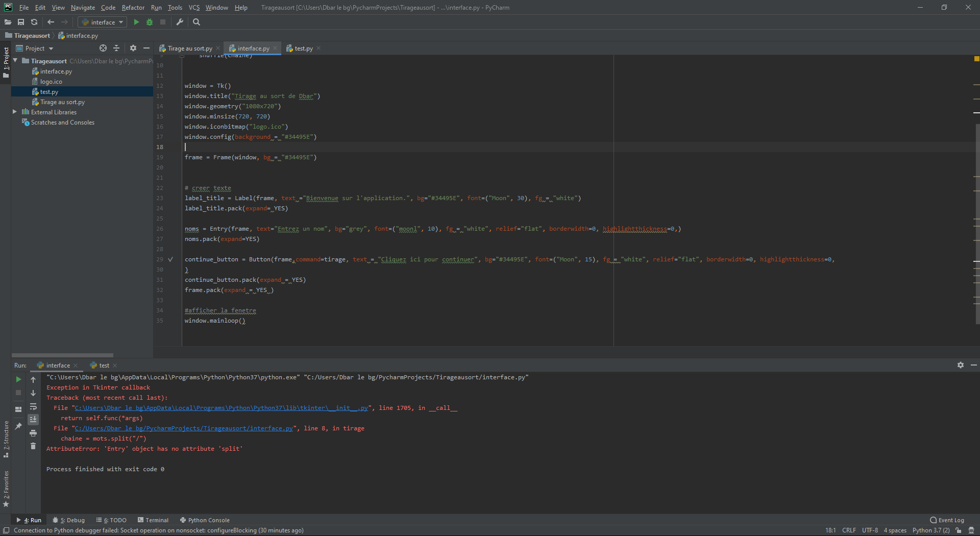This screenshot has height=536, width=980.
Task: Click the inspector hat icon in the status bar
Action: point(971,530)
